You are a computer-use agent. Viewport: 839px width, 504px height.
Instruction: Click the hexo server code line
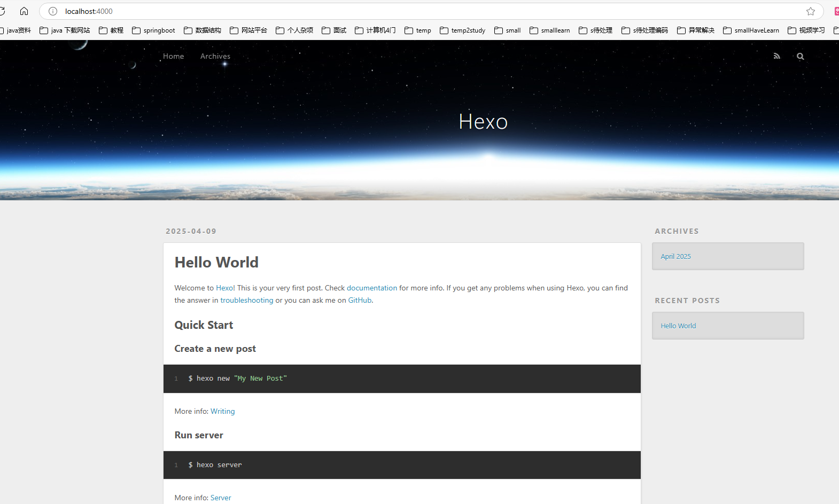[x=215, y=465]
